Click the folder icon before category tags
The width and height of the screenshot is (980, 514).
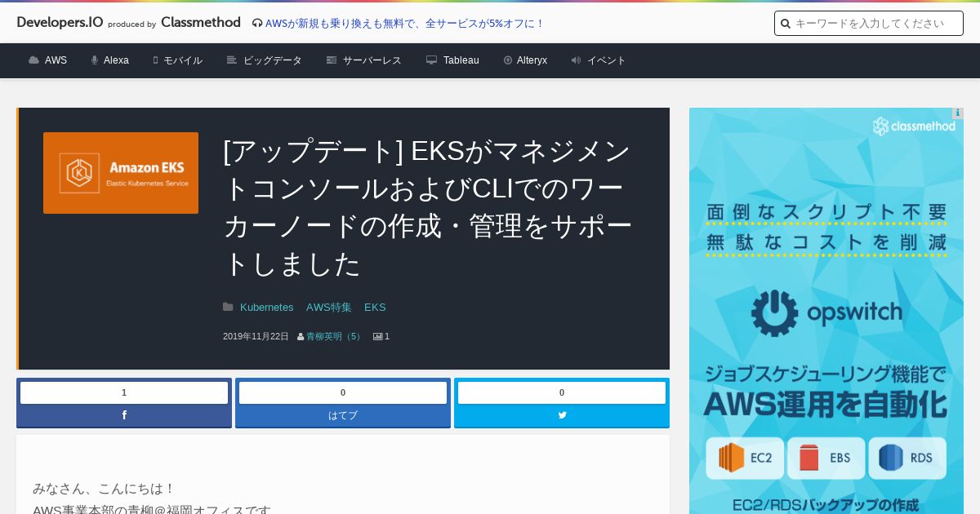(228, 307)
